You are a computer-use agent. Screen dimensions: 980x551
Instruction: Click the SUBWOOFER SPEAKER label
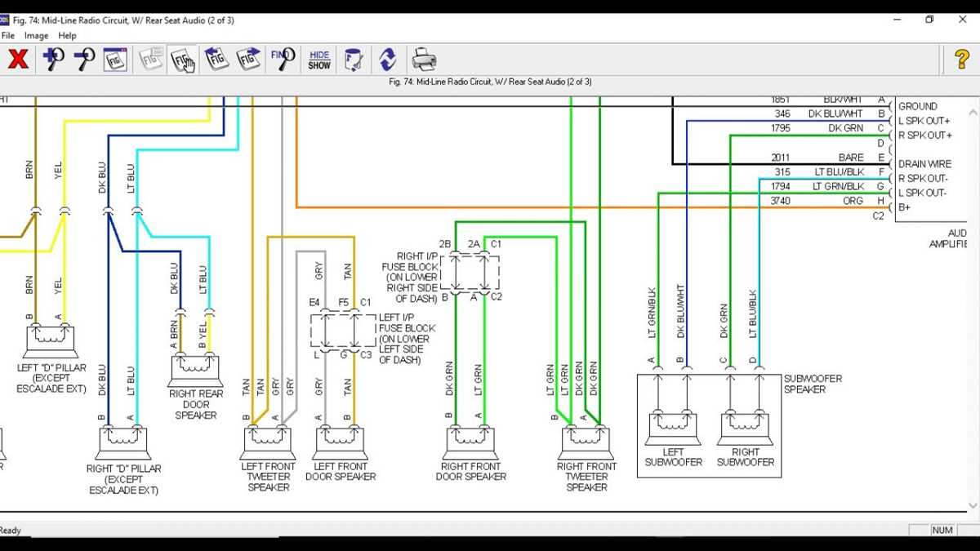tap(813, 384)
